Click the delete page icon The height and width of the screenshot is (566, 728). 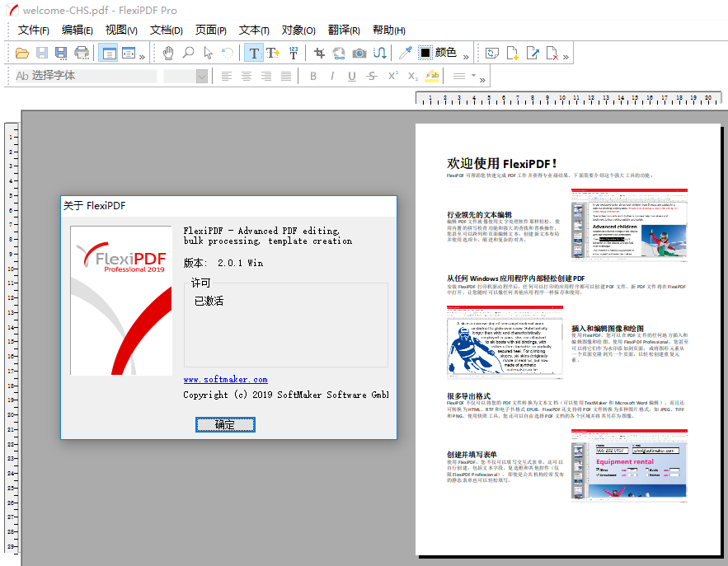coord(552,53)
